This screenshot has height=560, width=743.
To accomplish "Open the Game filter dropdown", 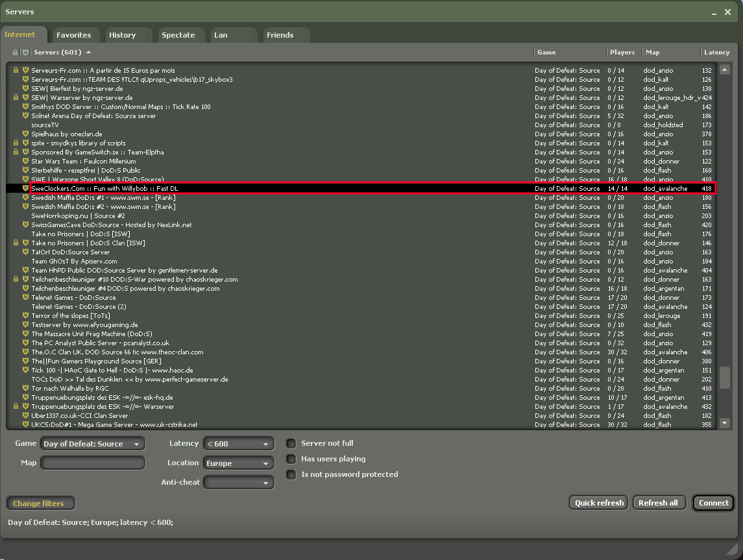I will tap(92, 444).
